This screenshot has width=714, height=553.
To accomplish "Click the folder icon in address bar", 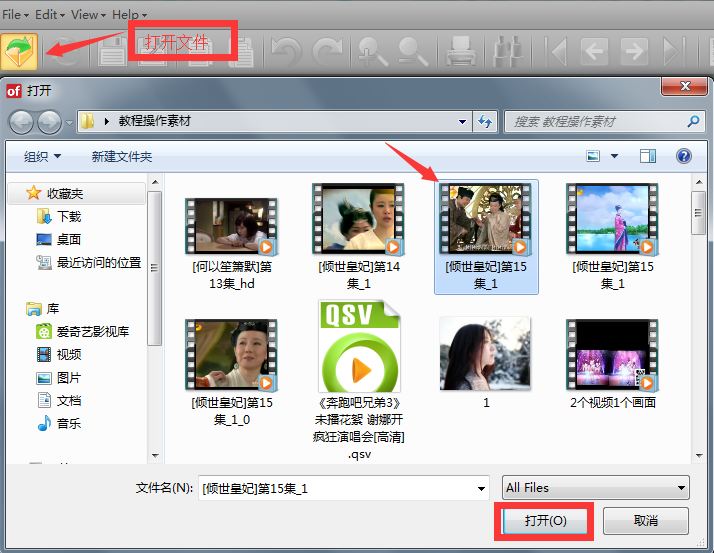I will point(87,121).
